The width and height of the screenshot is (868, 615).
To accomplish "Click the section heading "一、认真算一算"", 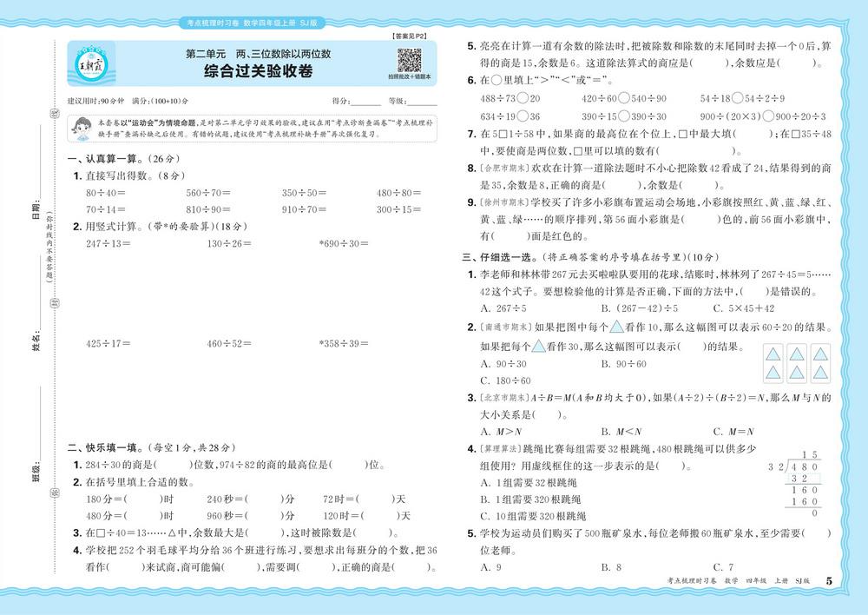I will tap(103, 158).
